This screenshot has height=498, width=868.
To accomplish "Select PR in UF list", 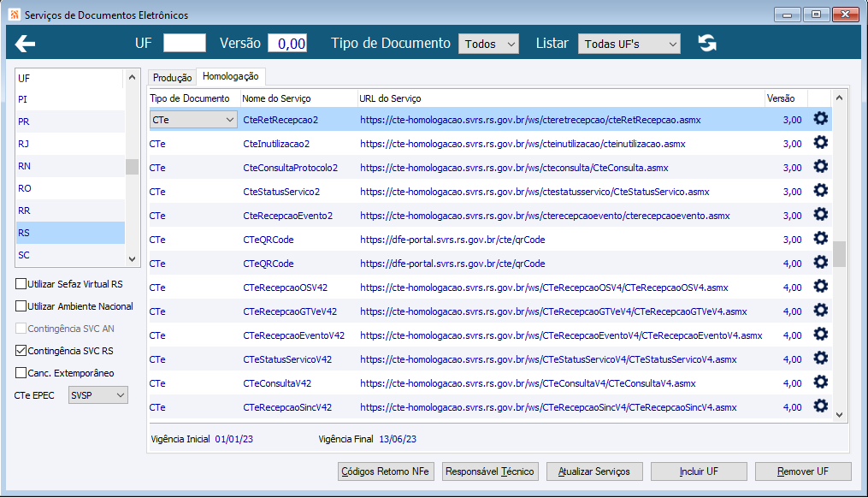I will click(70, 122).
